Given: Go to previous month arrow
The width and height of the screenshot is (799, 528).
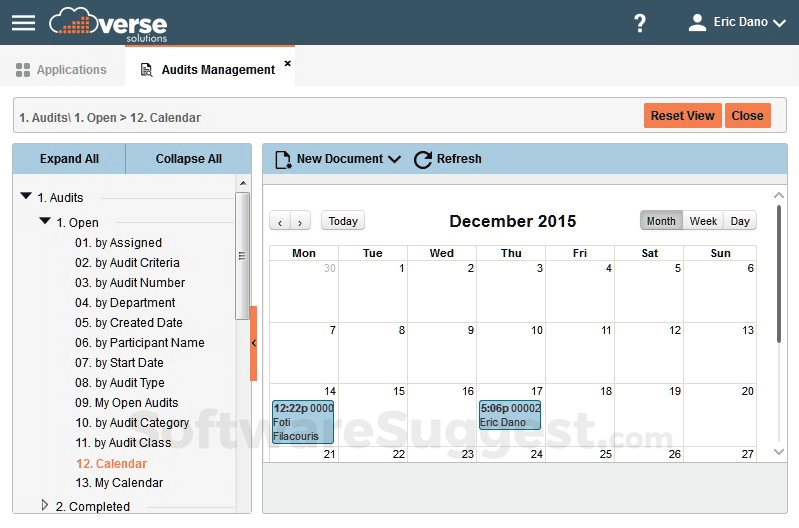Looking at the screenshot, I should click(x=281, y=222).
